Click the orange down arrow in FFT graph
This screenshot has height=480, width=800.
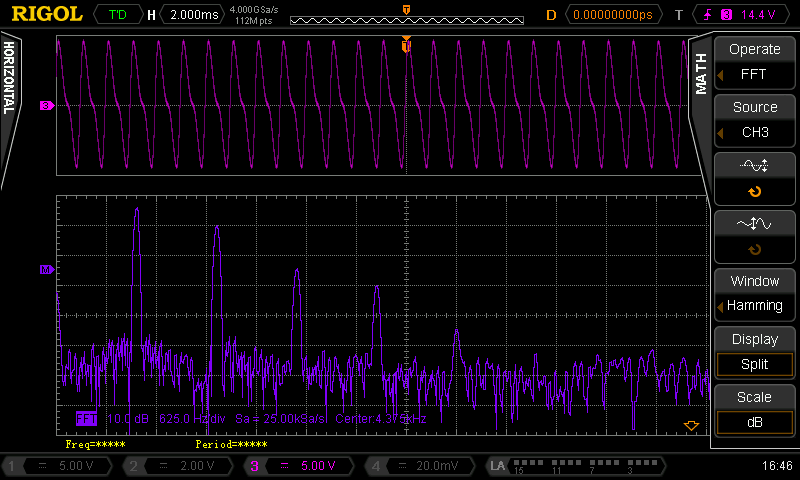691,425
